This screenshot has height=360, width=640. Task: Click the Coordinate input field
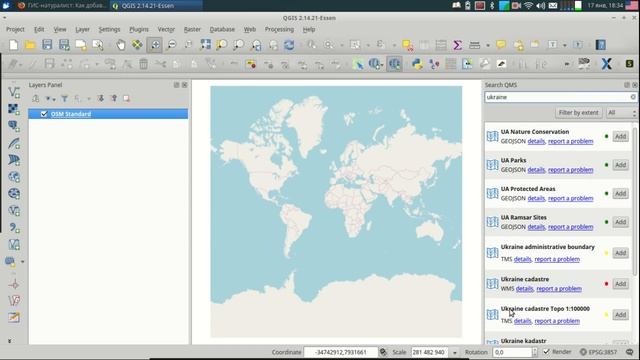point(340,352)
